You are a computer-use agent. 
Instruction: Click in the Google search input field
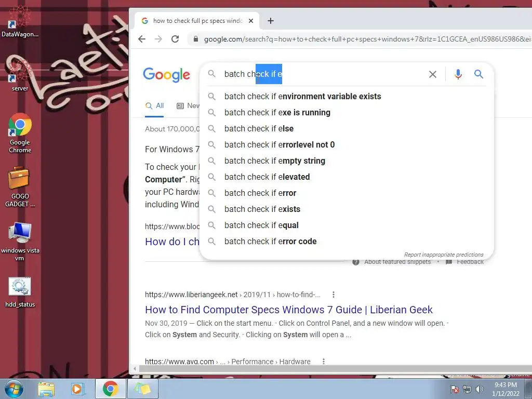tap(322, 74)
